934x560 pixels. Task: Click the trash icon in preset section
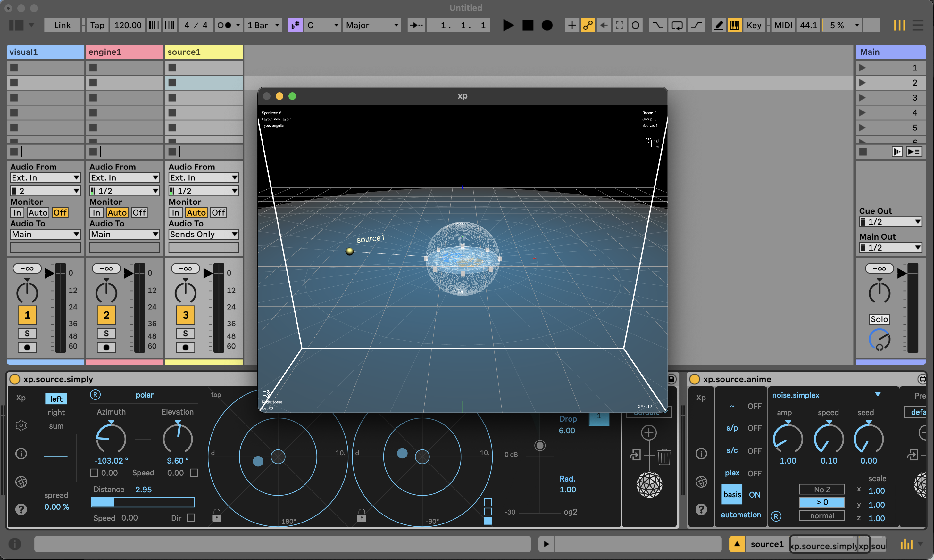[664, 456]
